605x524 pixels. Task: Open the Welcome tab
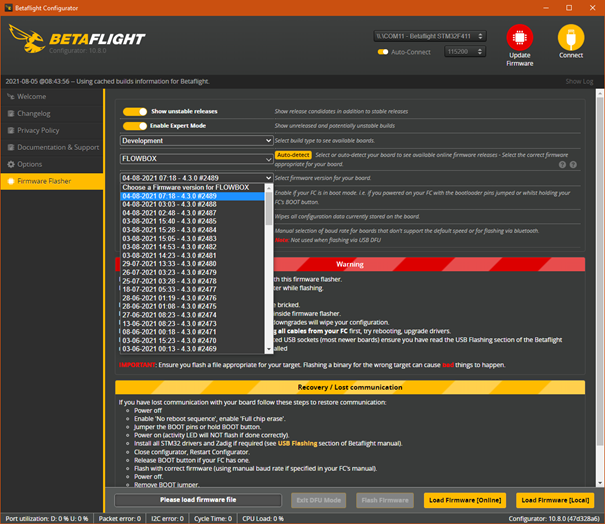point(52,96)
